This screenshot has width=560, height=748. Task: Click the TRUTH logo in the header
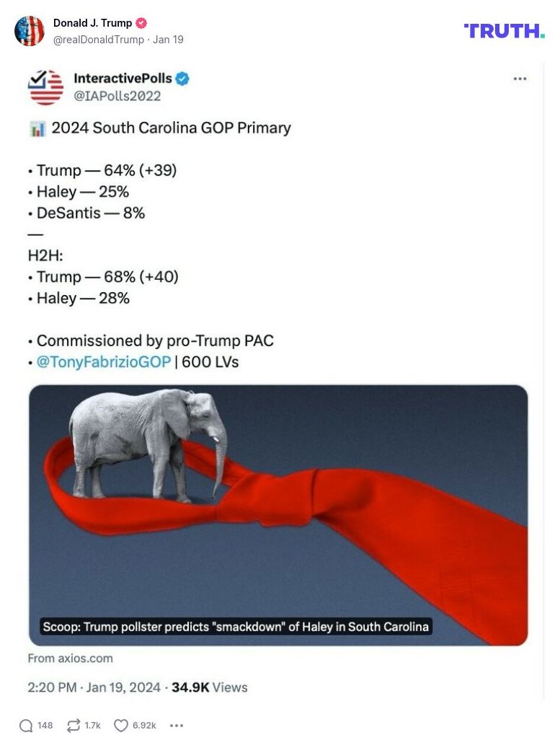503,32
